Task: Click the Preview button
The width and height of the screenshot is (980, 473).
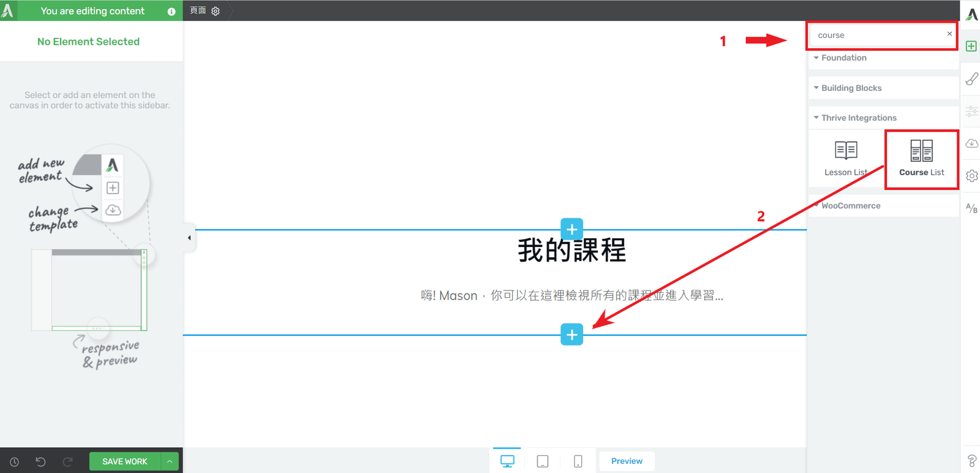Action: (x=627, y=461)
